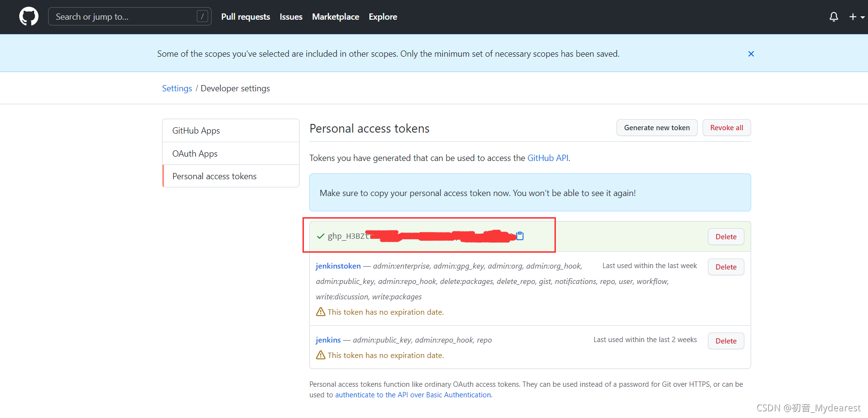Follow the Settings breadcrumb link
Screen dimensions: 868x418
pyautogui.click(x=177, y=88)
